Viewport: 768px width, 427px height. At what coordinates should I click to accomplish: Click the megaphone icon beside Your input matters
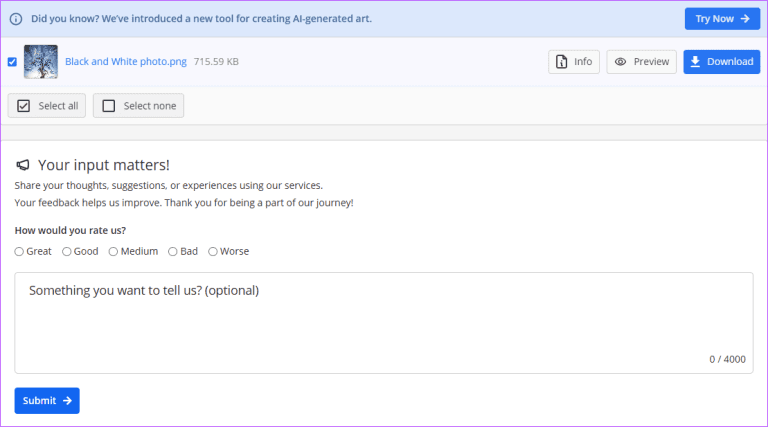(23, 166)
